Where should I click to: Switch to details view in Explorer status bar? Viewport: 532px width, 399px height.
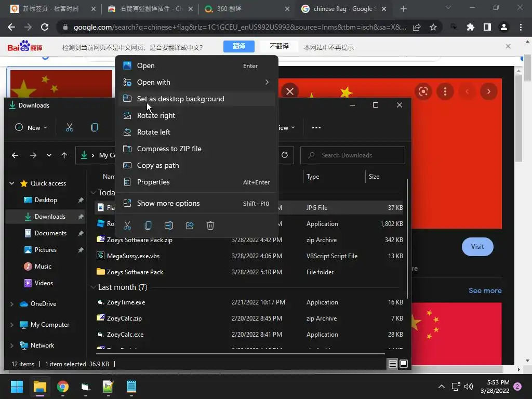click(393, 364)
